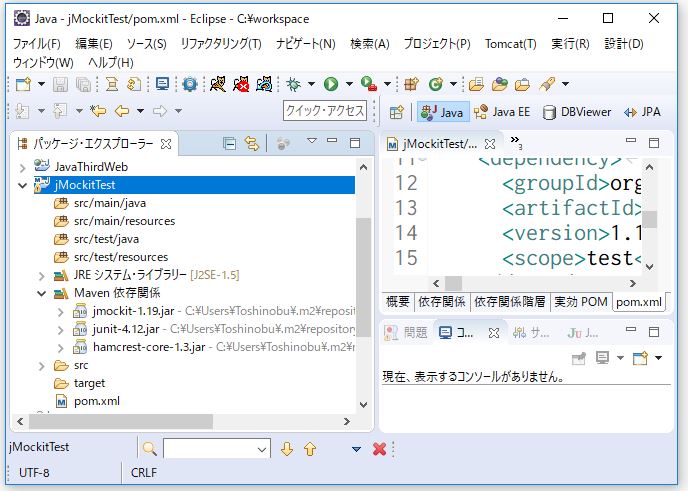Screen dimensions: 688x491
Task: Select pom.xml in Package Explorer tree
Action: click(88, 401)
